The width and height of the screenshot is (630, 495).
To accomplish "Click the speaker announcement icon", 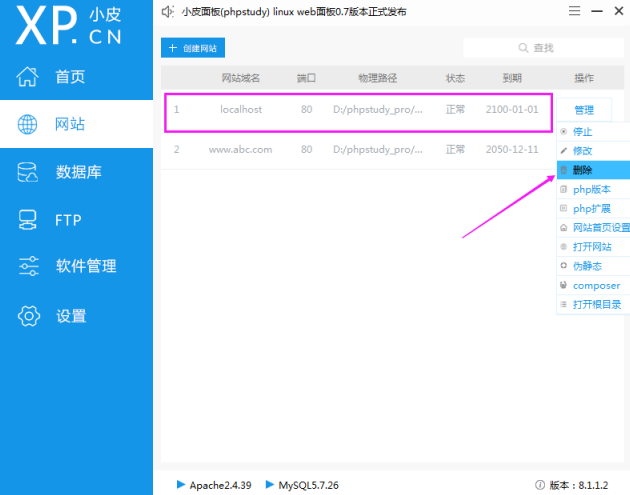I will (168, 12).
